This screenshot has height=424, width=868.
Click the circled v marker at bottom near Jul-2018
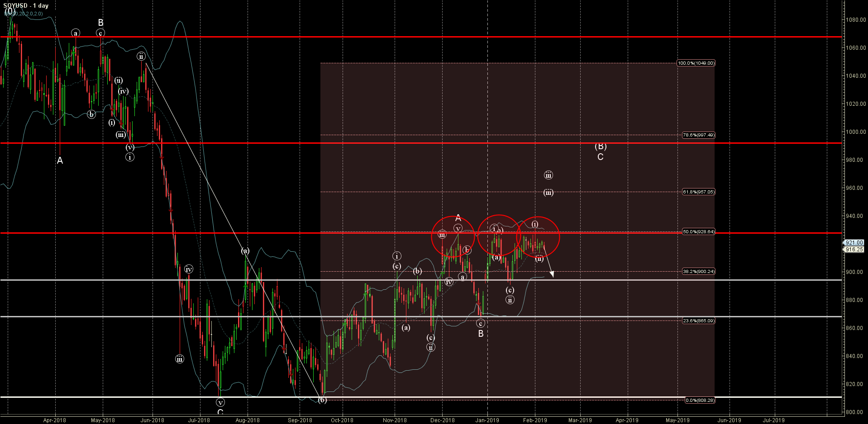click(220, 402)
